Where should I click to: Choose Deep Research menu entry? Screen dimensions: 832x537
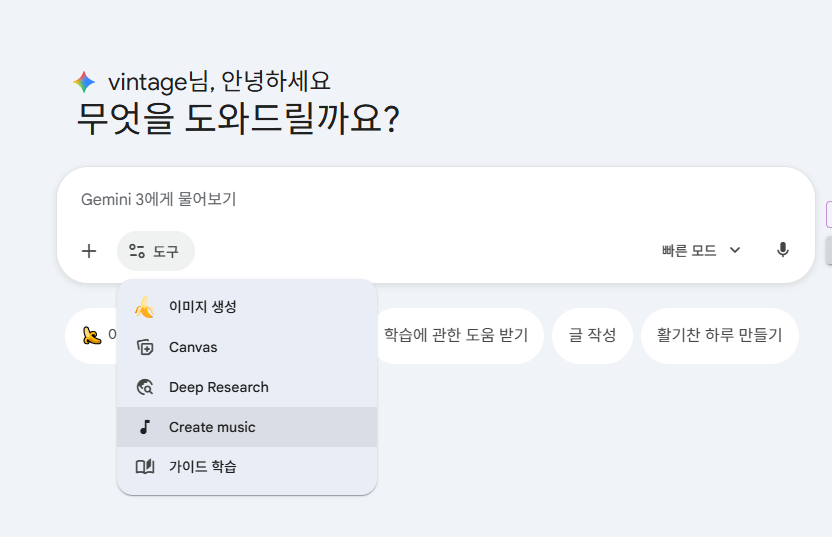tap(218, 387)
